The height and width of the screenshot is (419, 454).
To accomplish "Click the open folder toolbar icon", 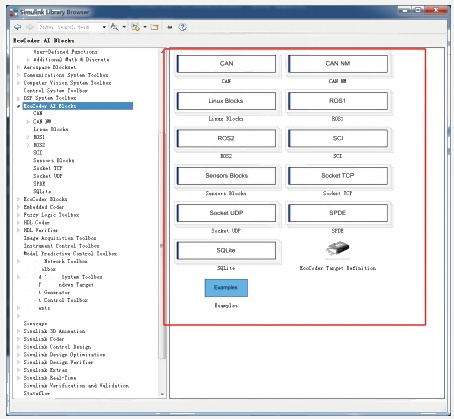I will coord(154,27).
